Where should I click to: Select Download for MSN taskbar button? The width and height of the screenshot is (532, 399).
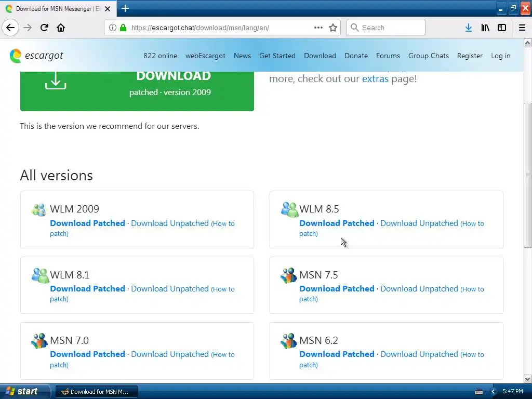pyautogui.click(x=96, y=392)
